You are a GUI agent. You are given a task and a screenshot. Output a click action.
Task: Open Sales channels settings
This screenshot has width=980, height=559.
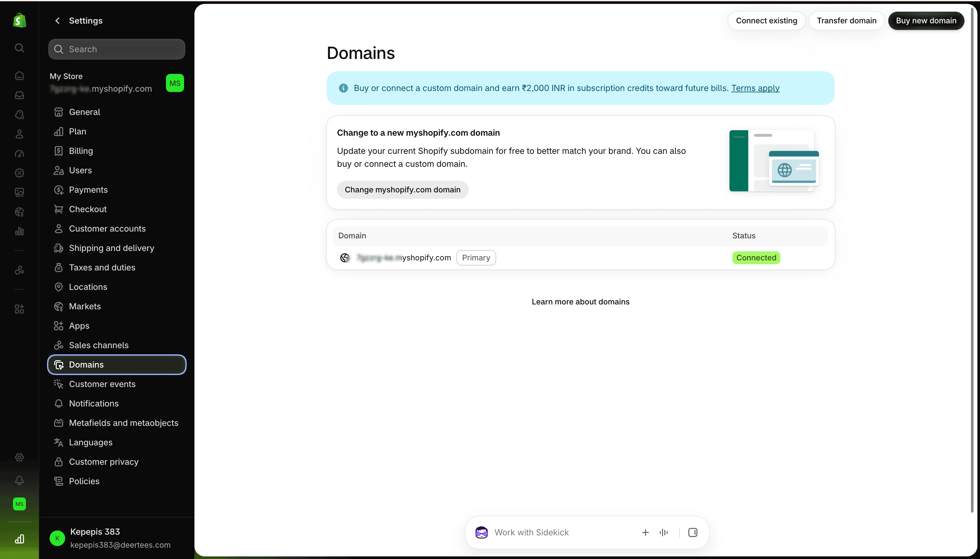coord(117,345)
